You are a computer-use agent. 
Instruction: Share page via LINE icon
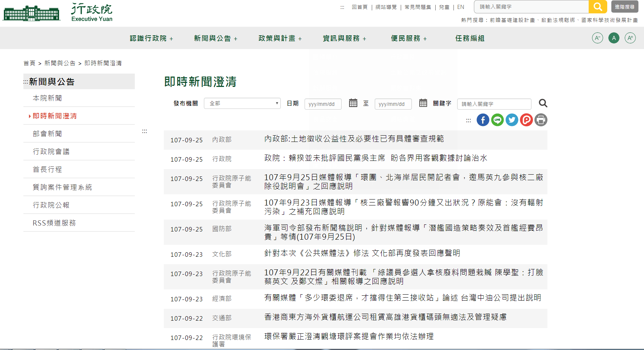click(497, 120)
